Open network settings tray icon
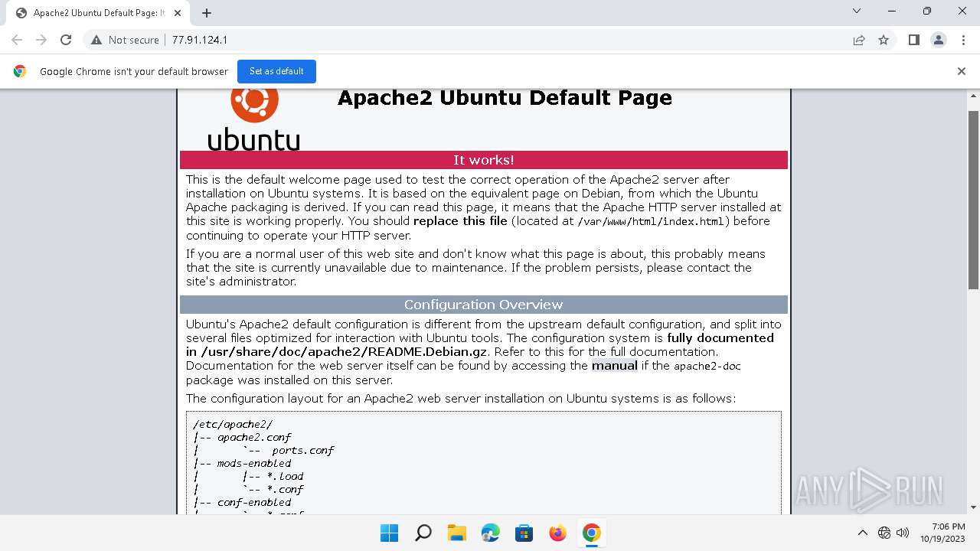Image resolution: width=980 pixels, height=551 pixels. 884,533
